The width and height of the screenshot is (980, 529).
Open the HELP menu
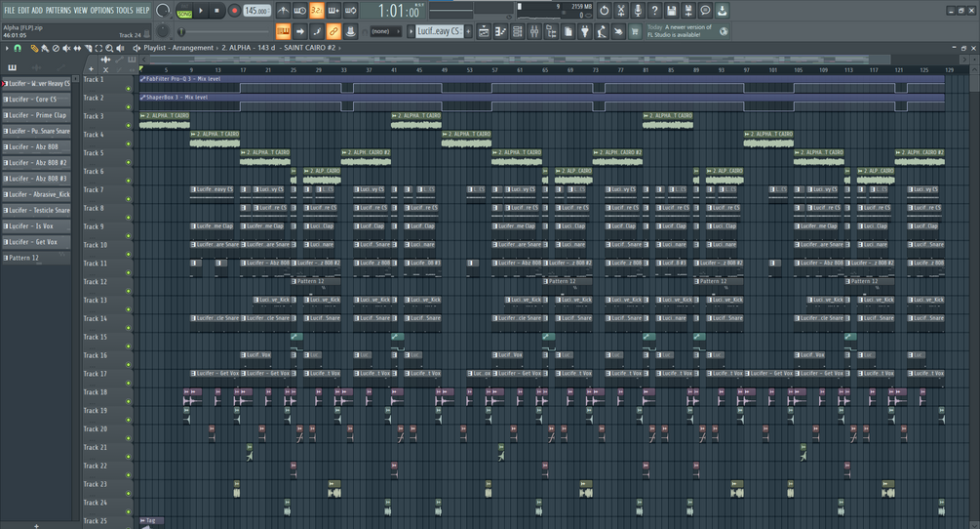click(x=143, y=10)
